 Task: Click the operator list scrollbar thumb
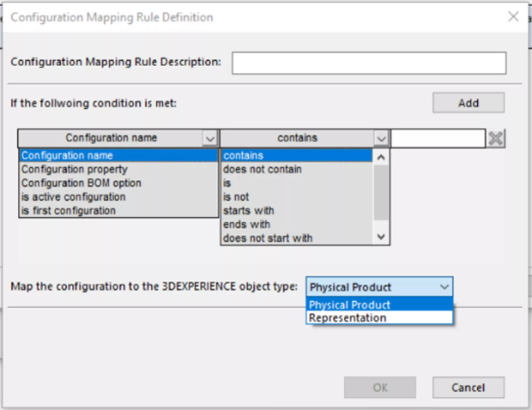pos(381,192)
